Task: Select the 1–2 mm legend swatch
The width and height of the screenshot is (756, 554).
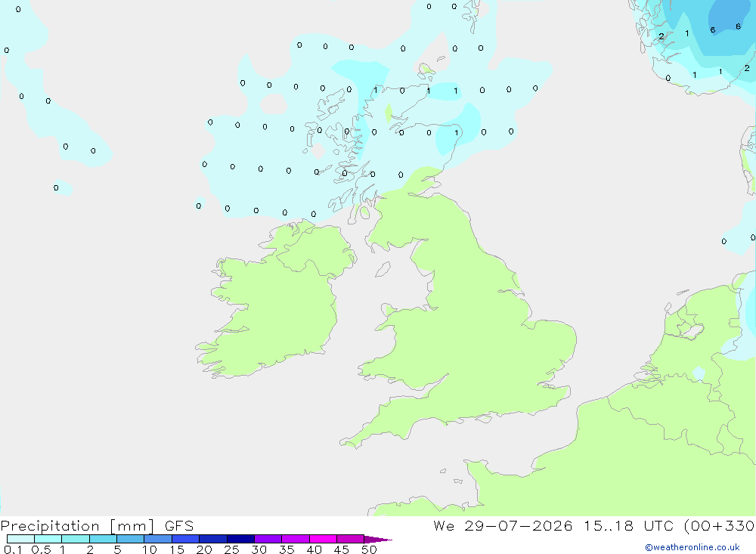Action: coord(76,539)
